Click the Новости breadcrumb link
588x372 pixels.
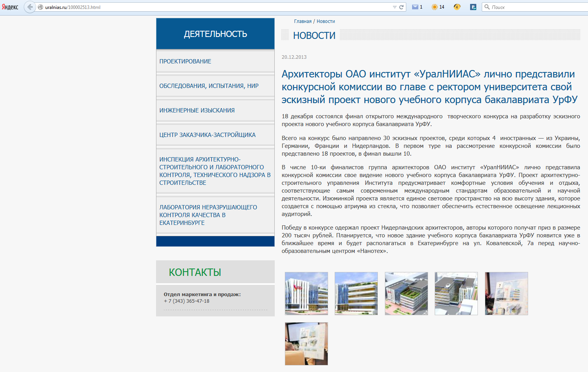click(326, 21)
